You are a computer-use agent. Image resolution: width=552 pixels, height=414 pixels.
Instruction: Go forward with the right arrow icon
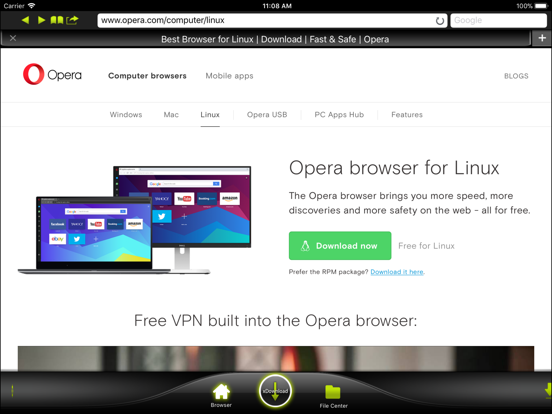(41, 20)
